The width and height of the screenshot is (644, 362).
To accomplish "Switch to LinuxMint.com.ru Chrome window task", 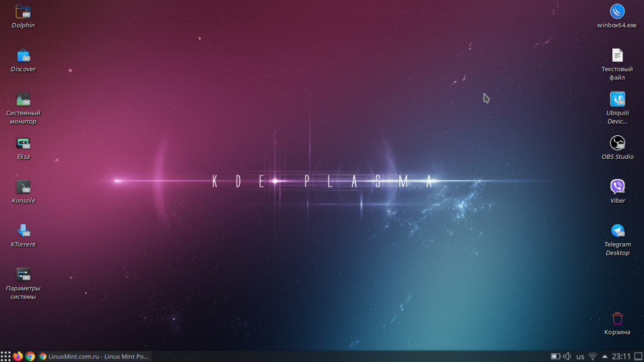I will tap(94, 356).
